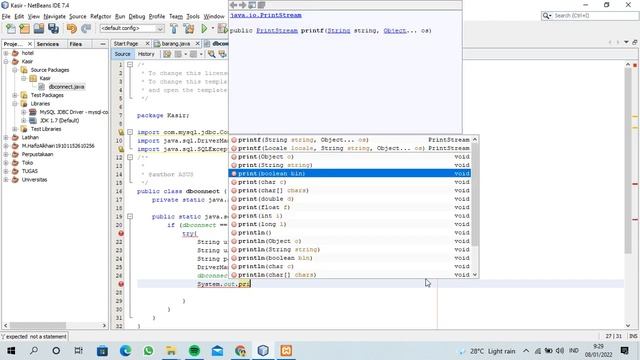Viewport: 640px width, 360px height.
Task: Expand the Universitas project node
Action: 6,180
